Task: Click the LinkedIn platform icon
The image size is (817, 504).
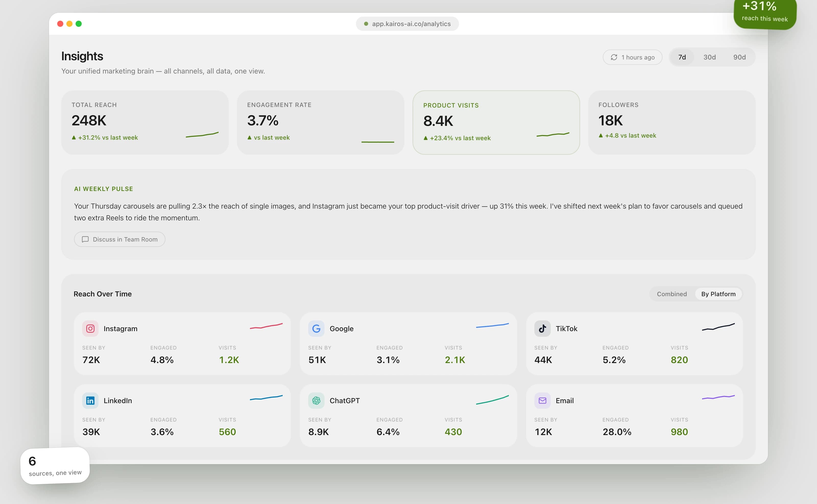Action: (90, 400)
